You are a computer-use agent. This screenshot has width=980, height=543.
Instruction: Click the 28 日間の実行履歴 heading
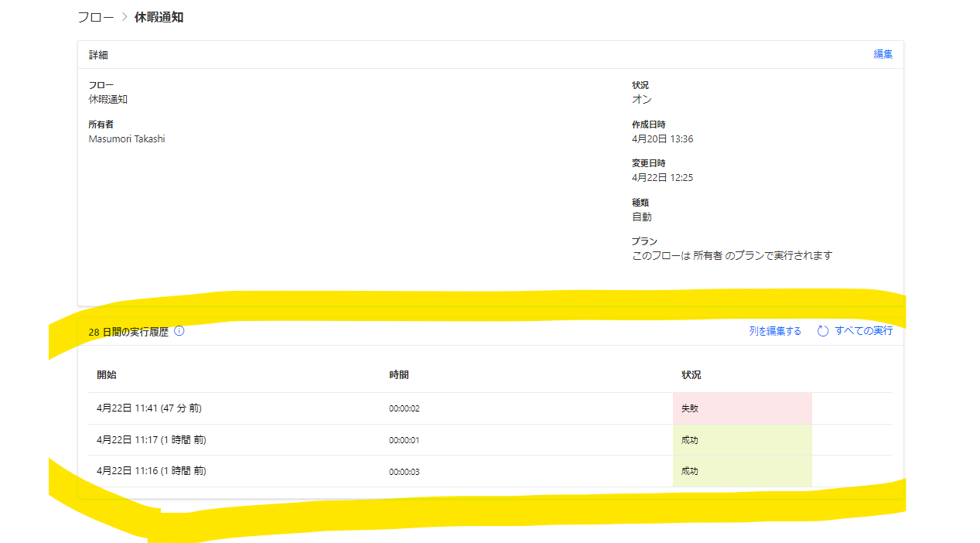point(128,331)
